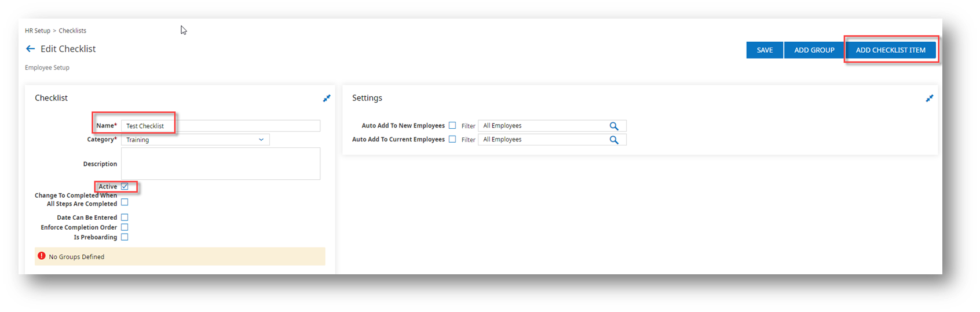This screenshot has height=312, width=980.
Task: Click the back arrow beside Edit Checklist
Action: click(x=31, y=49)
